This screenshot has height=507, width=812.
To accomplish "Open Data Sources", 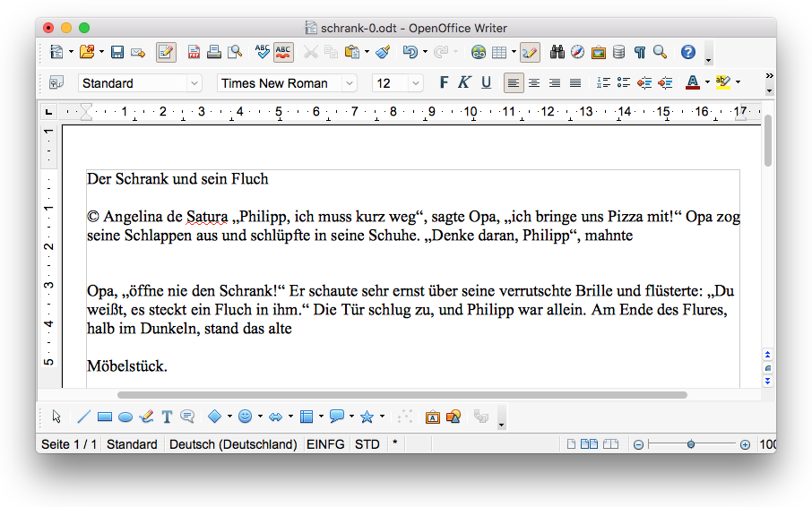I will coord(618,52).
